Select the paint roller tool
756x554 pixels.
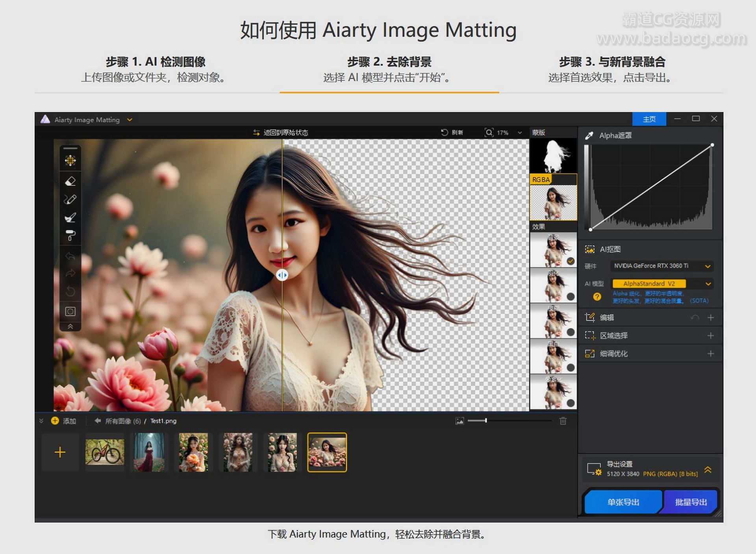click(x=70, y=235)
